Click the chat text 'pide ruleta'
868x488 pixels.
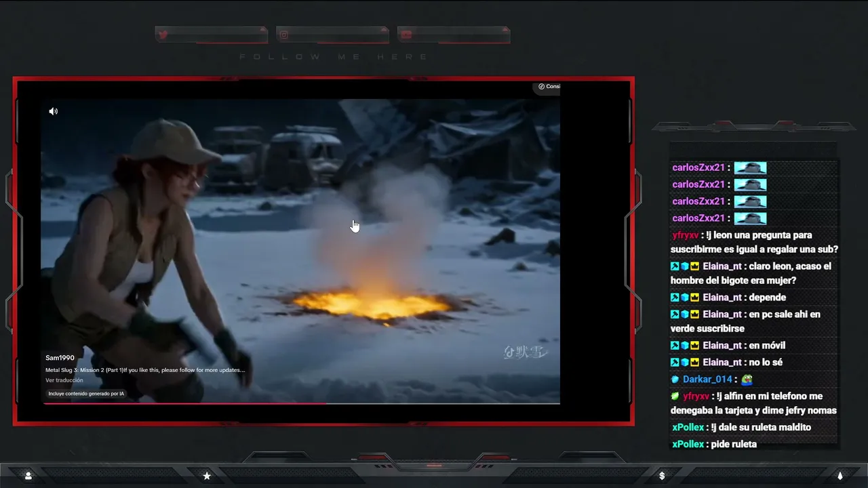[x=734, y=445]
